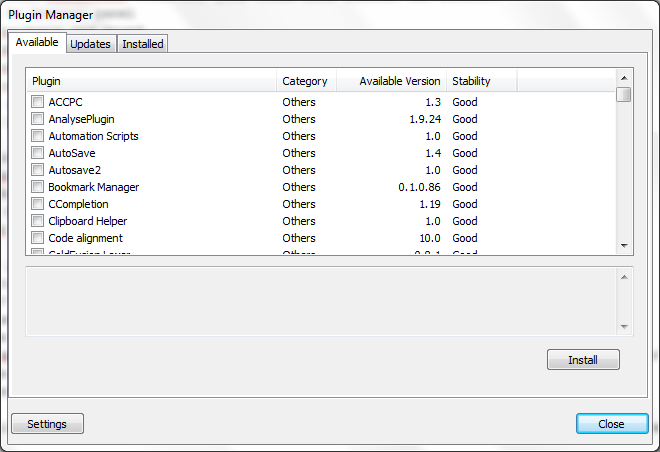Tick the AnalysePlugin checkbox

(x=37, y=119)
